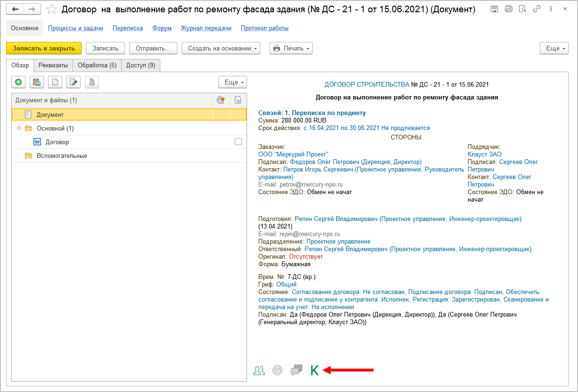Viewport: 578px width, 392px height.
Task: Click the save diskette icon in title bar
Action: click(494, 9)
